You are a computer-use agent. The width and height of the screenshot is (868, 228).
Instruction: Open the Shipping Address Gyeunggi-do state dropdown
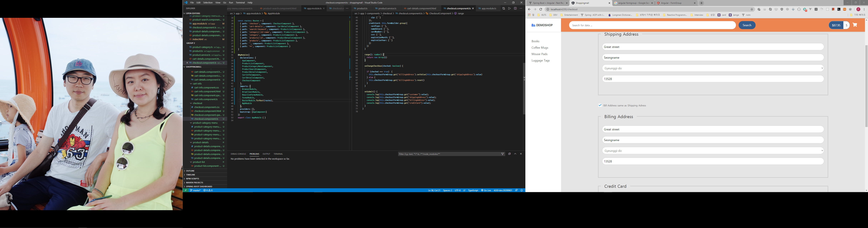click(x=713, y=68)
